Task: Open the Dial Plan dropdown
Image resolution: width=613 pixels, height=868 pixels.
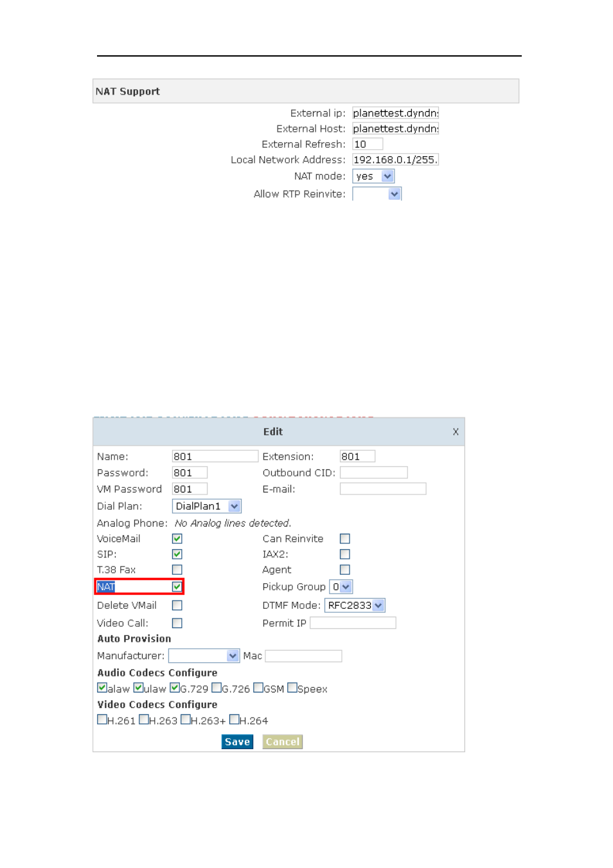Action: (206, 507)
